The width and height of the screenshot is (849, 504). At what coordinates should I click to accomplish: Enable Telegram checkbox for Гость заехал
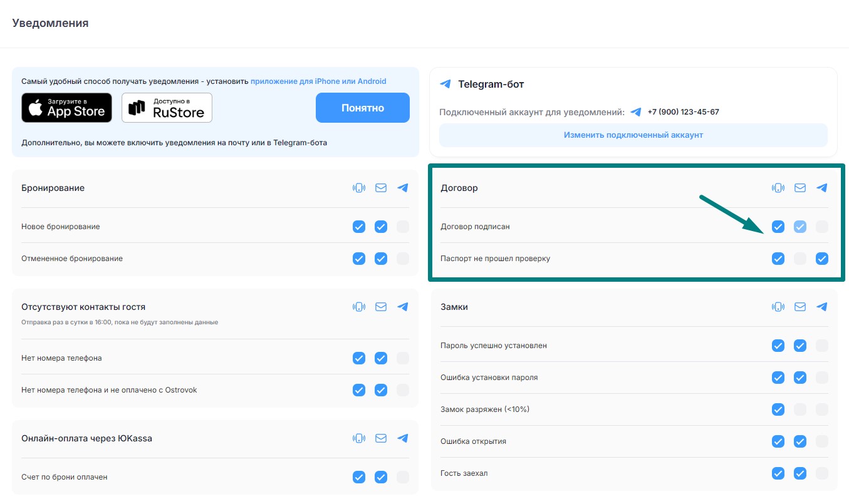pos(822,473)
